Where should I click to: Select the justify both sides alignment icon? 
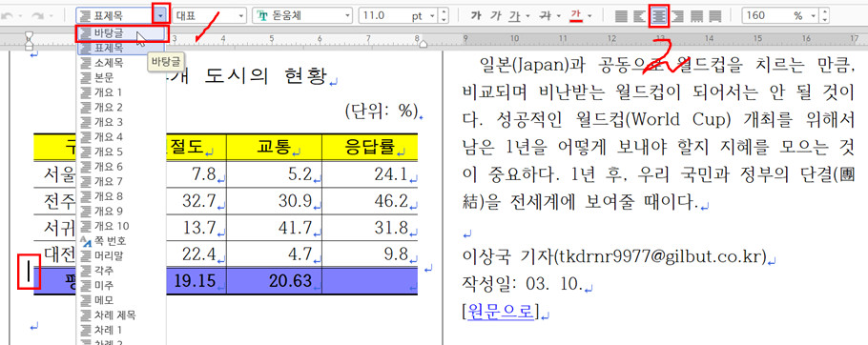pos(621,16)
